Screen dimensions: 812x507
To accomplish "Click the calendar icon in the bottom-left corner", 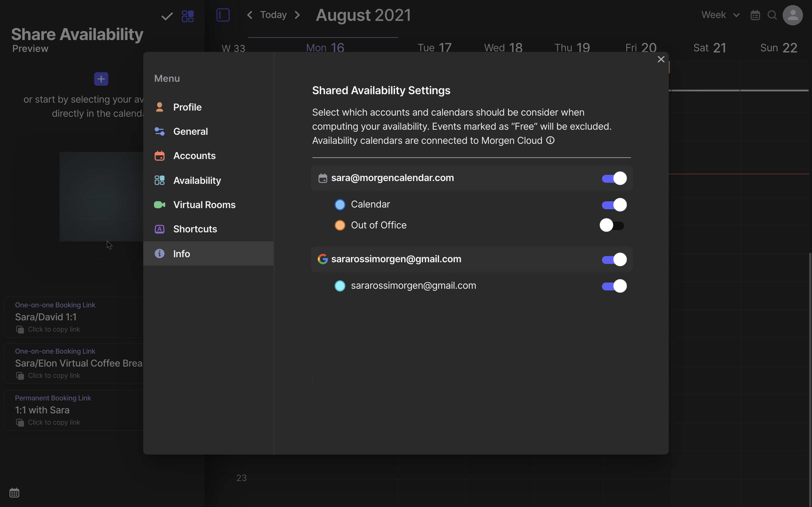I will (x=14, y=493).
